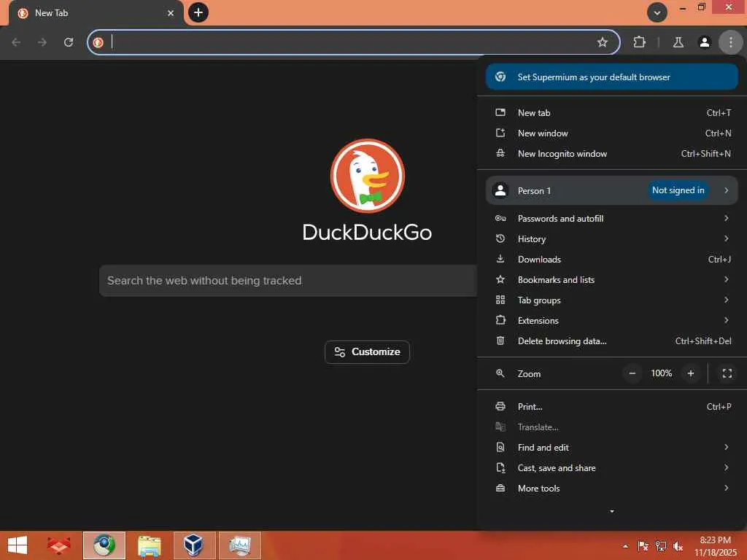Click the Not signed in badge
Viewport: 747px width, 560px height.
(x=678, y=190)
